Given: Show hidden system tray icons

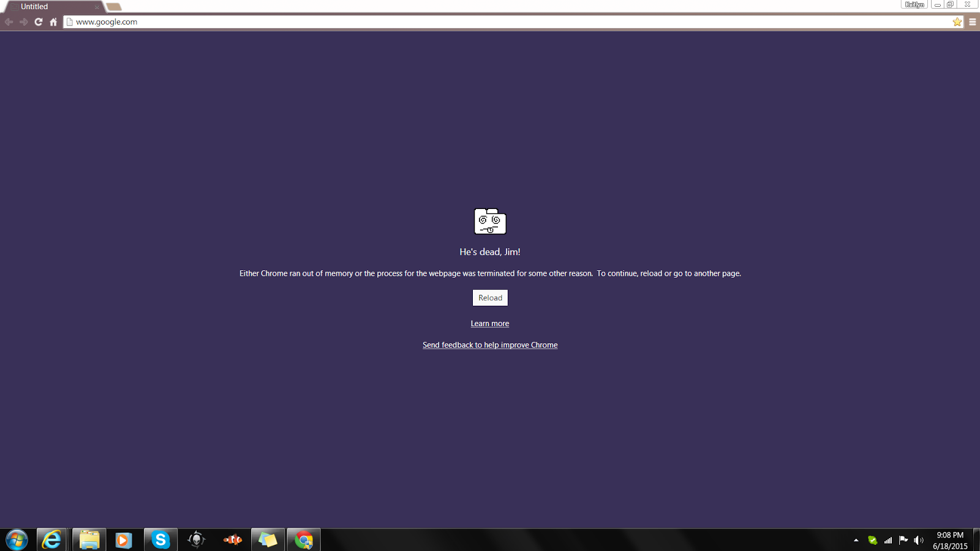Looking at the screenshot, I should pyautogui.click(x=856, y=540).
